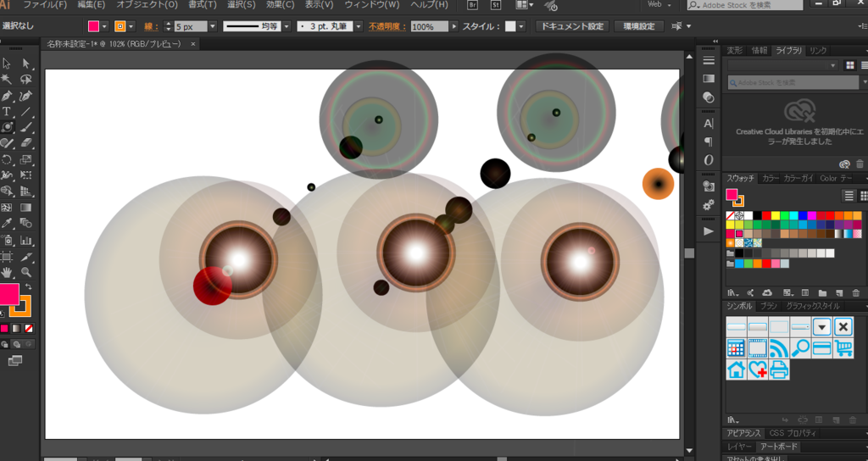Select the Selection tool (black arrow)
The width and height of the screenshot is (868, 461).
point(7,63)
